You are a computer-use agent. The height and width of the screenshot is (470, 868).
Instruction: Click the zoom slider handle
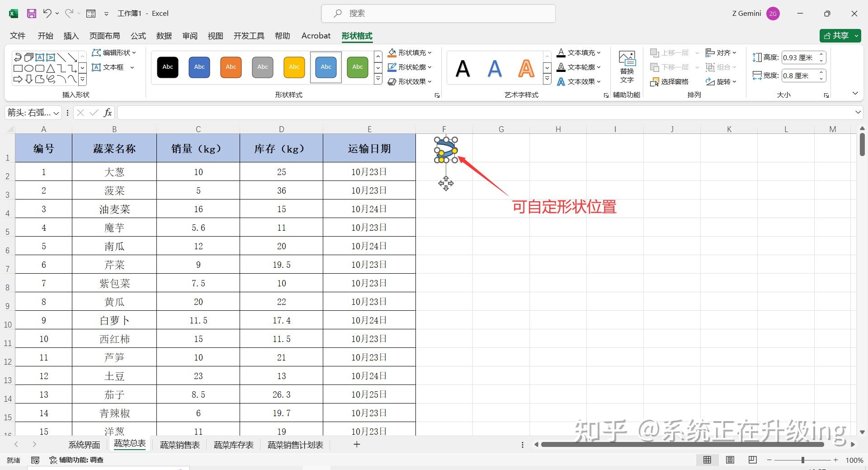pyautogui.click(x=803, y=460)
